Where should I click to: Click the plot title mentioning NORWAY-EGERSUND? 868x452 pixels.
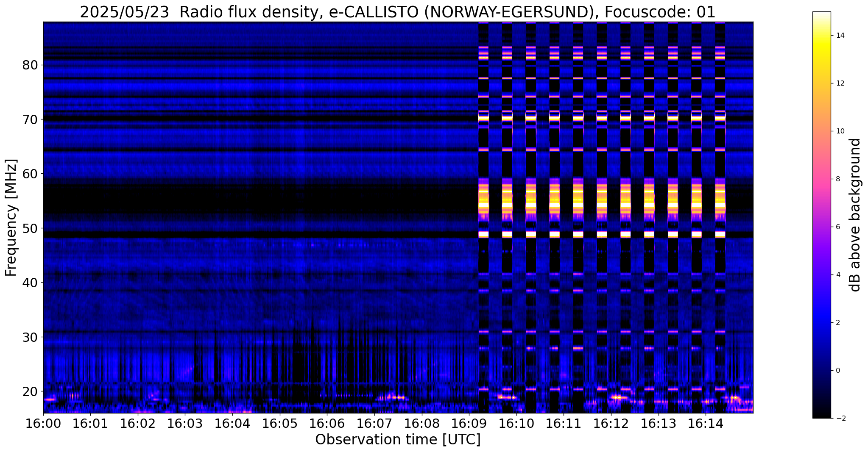pos(398,12)
